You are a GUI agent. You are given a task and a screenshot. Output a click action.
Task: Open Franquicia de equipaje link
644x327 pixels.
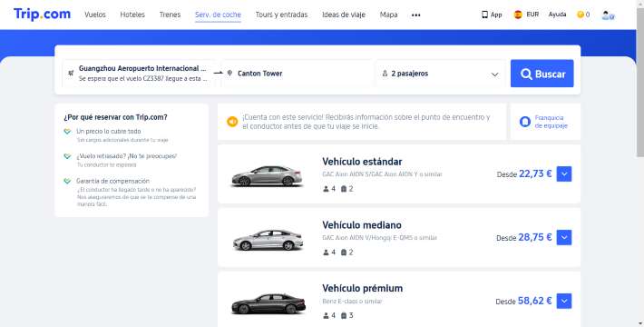point(551,122)
